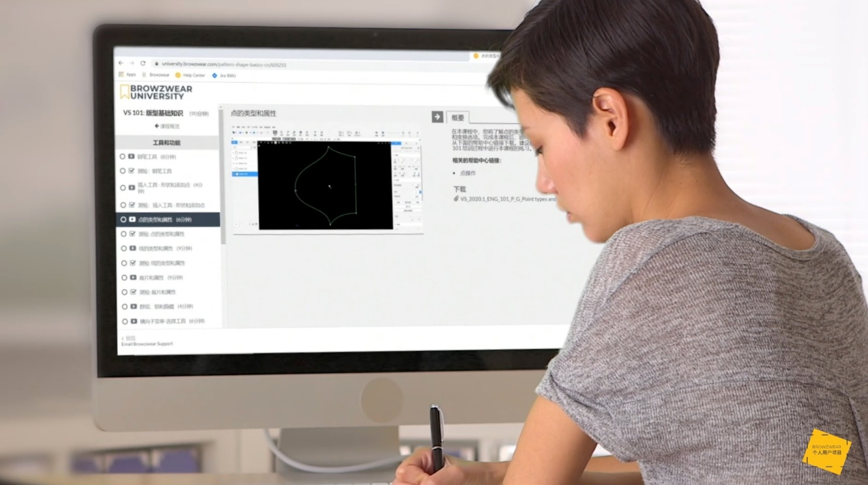Toggle completion circle for 裁片和属性 (9分钟)

123,277
